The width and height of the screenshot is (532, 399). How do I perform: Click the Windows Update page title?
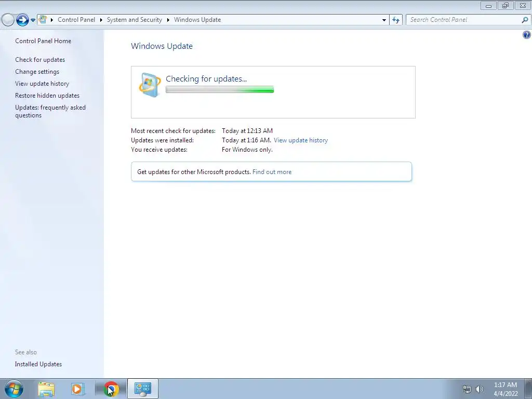tap(162, 46)
